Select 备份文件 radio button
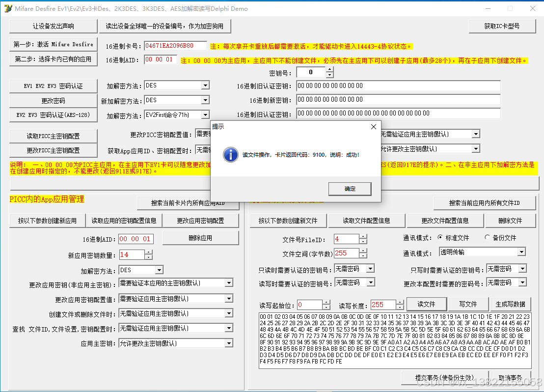Viewport: 544px width, 392px height. 487,237
